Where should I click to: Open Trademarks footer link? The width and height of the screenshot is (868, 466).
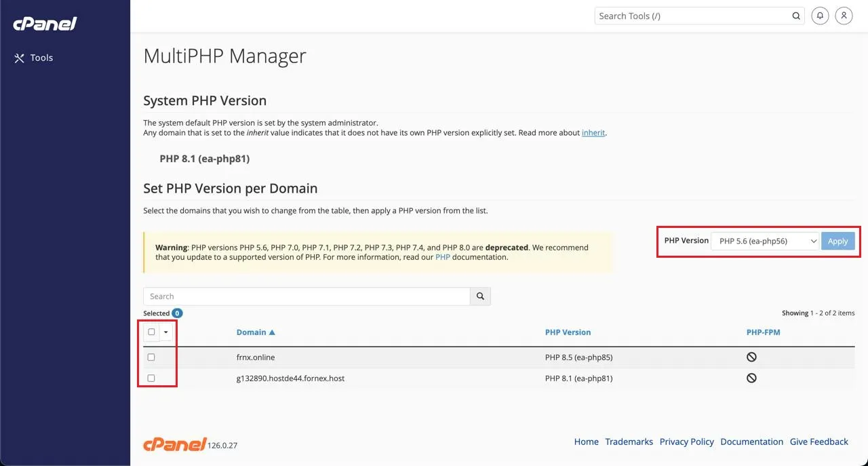click(x=629, y=442)
